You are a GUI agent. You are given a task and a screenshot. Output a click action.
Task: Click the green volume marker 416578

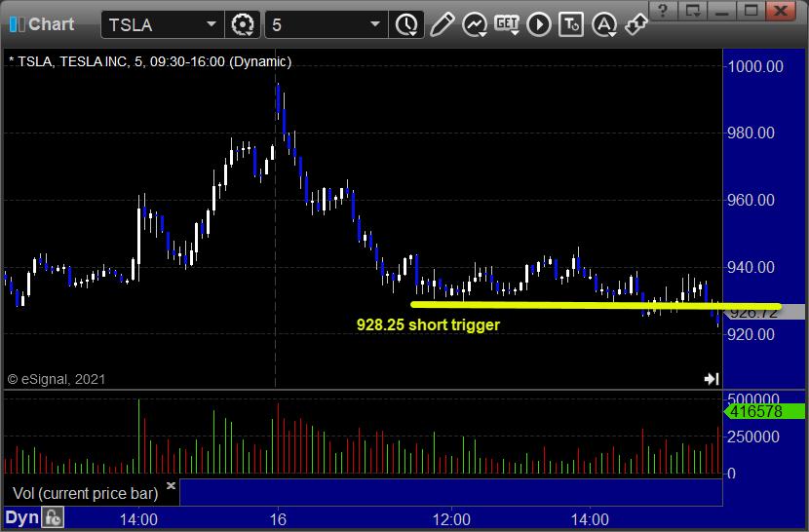[x=764, y=411]
